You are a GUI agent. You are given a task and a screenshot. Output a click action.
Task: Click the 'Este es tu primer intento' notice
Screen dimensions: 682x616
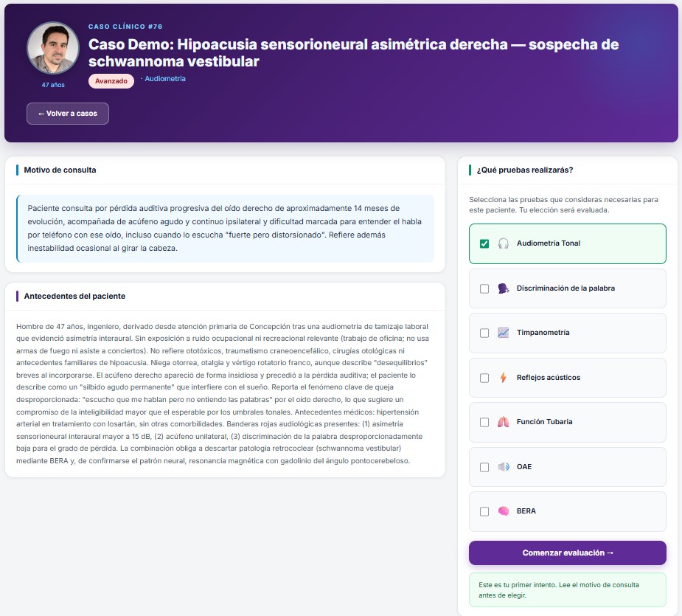point(567,590)
